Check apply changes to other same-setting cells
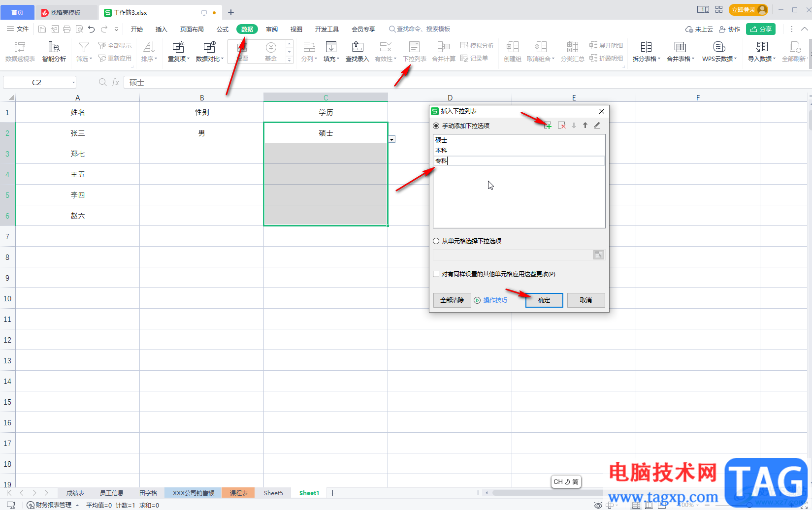This screenshot has height=510, width=812. (x=436, y=274)
